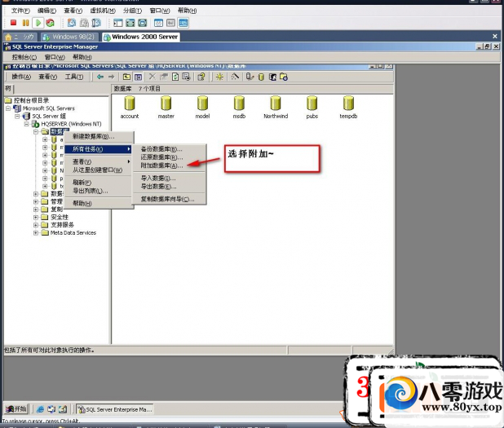
Task: Click the yellow star New toolbar icon
Action: (x=220, y=77)
